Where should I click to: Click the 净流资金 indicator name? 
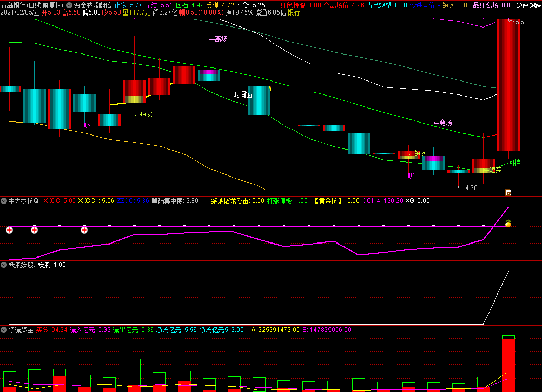tap(21, 330)
